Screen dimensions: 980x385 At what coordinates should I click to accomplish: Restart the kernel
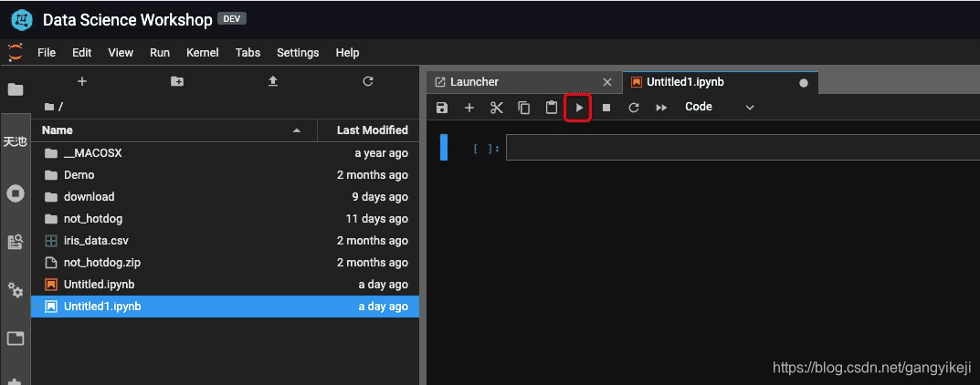(x=634, y=108)
